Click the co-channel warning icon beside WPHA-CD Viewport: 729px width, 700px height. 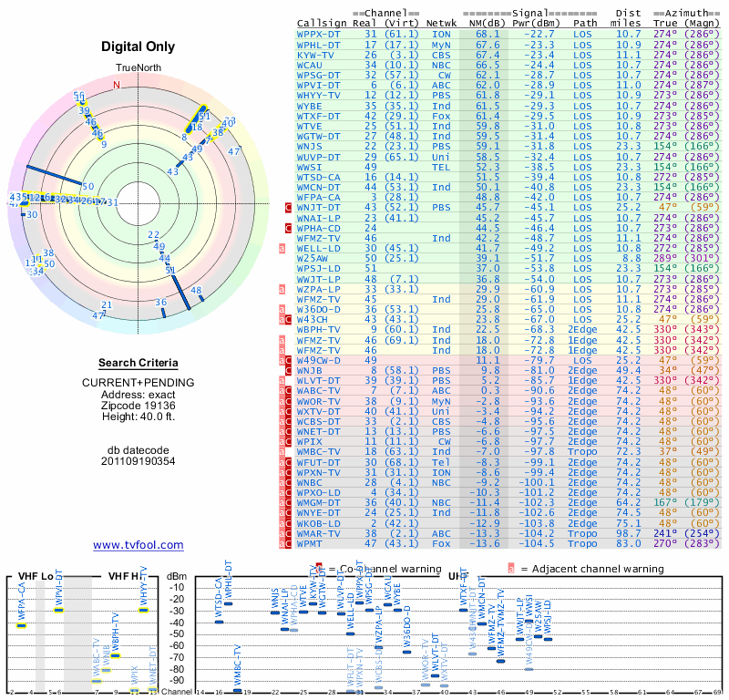pos(288,228)
